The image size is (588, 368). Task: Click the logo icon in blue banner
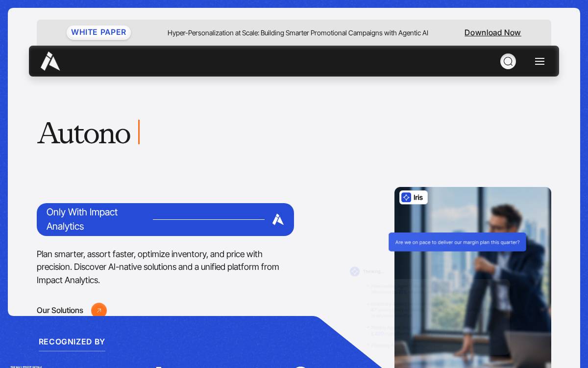(278, 219)
